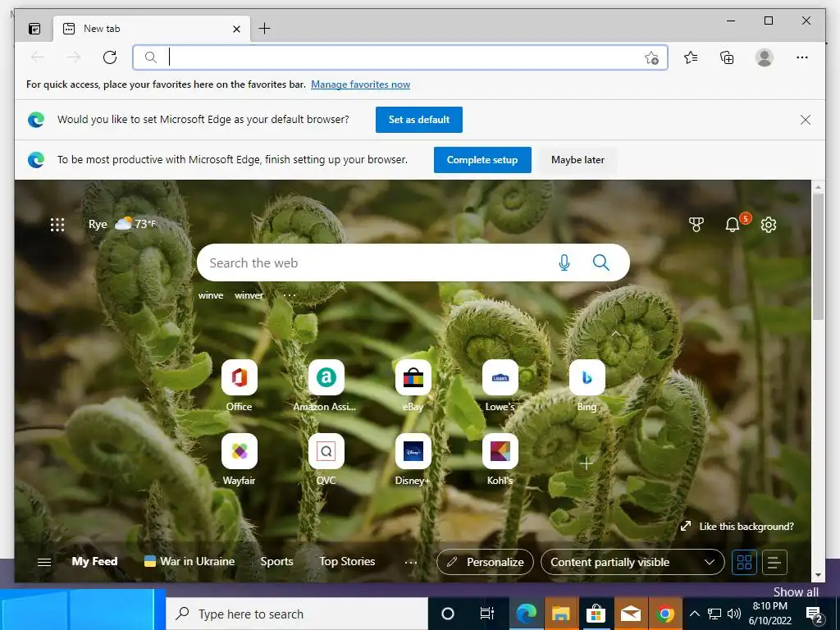This screenshot has width=840, height=630.
Task: Switch feed to grid view
Action: click(x=744, y=562)
